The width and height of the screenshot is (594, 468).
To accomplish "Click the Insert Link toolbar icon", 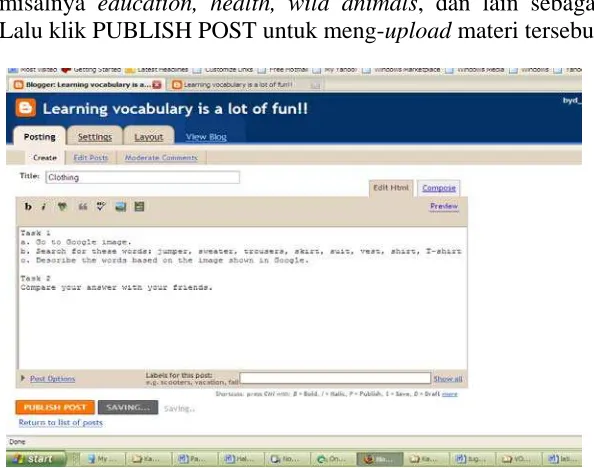I will [62, 207].
